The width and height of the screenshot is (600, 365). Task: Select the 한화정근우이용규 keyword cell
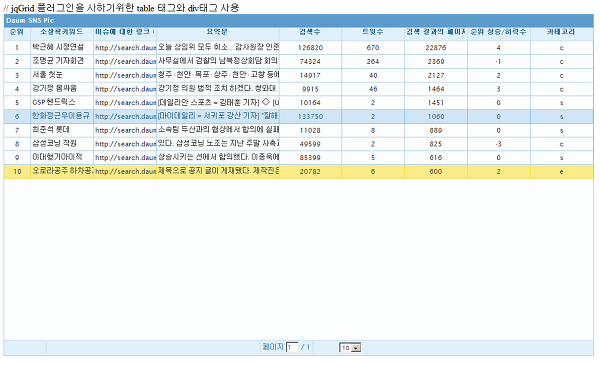click(62, 116)
